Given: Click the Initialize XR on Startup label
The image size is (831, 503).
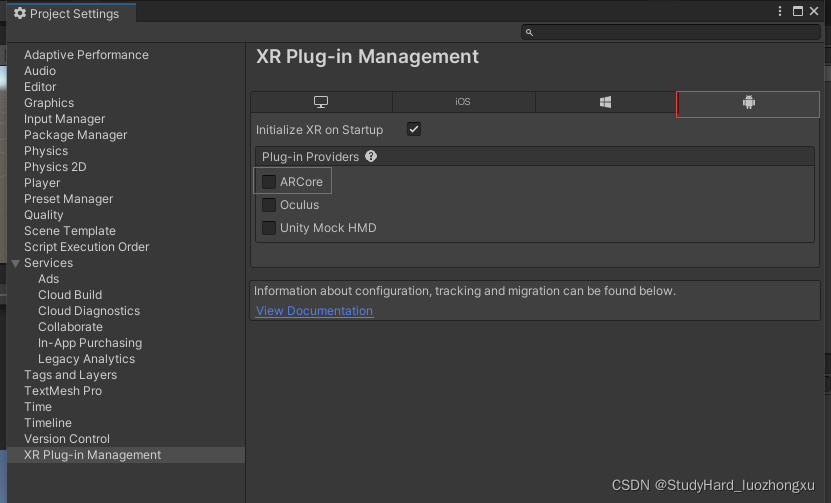Looking at the screenshot, I should click(319, 130).
